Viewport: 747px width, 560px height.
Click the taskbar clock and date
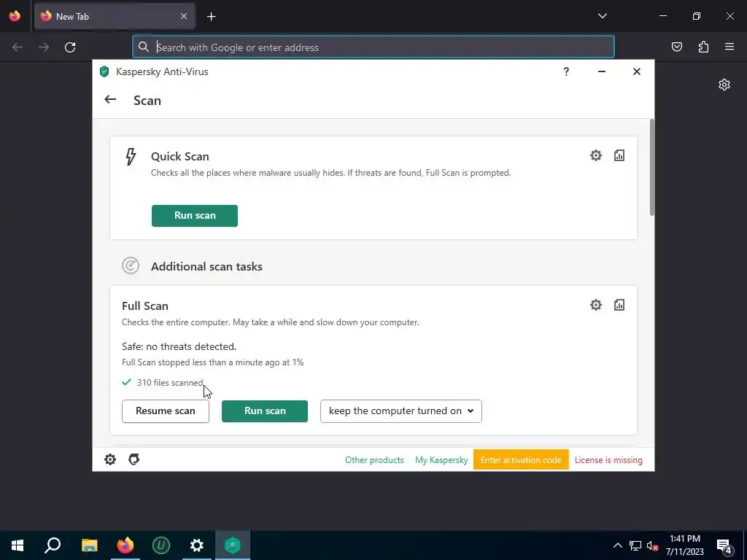[x=684, y=545]
